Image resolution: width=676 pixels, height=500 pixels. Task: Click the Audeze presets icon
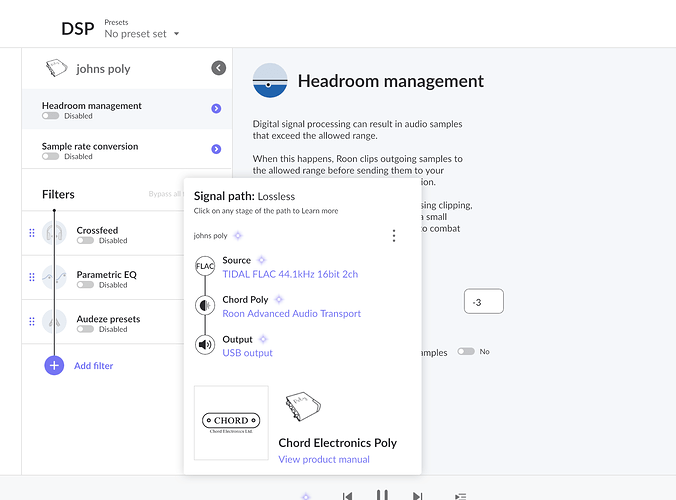click(x=54, y=322)
